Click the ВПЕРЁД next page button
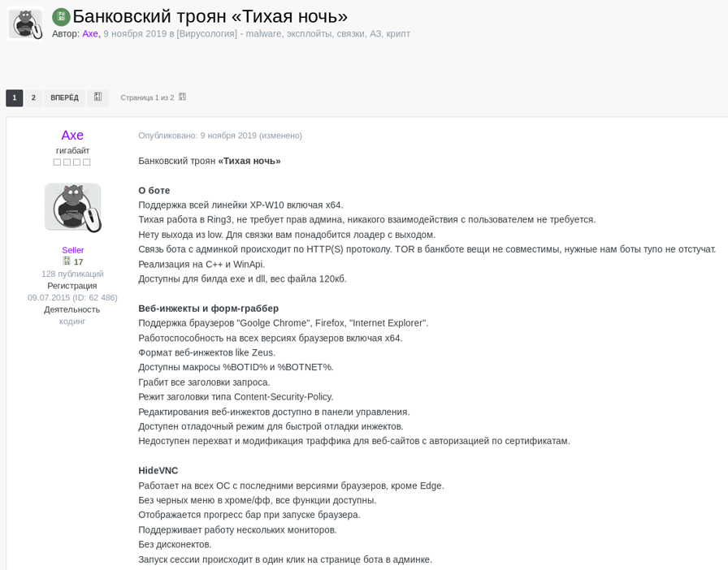This screenshot has height=570, width=728. [64, 97]
